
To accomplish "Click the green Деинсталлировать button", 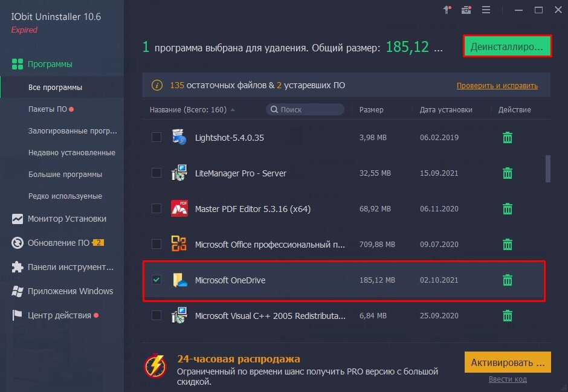I will [507, 47].
